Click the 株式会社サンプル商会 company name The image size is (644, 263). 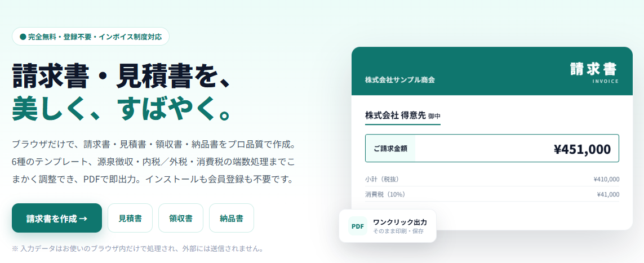[399, 79]
